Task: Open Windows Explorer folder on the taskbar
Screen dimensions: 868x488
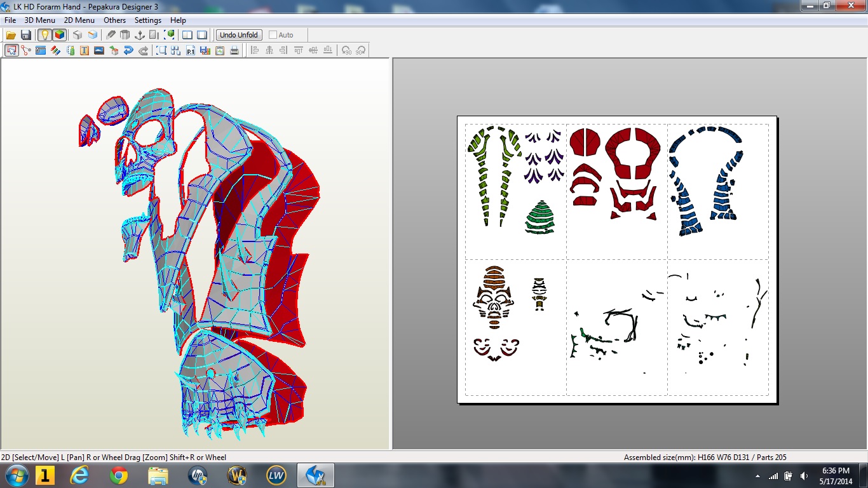Action: [158, 475]
